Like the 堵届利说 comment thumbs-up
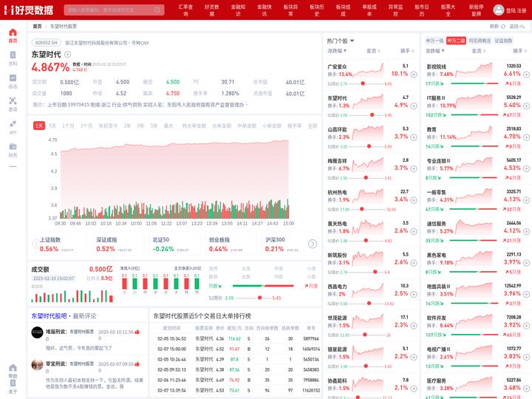This screenshot has height=399, width=532. [x=137, y=332]
